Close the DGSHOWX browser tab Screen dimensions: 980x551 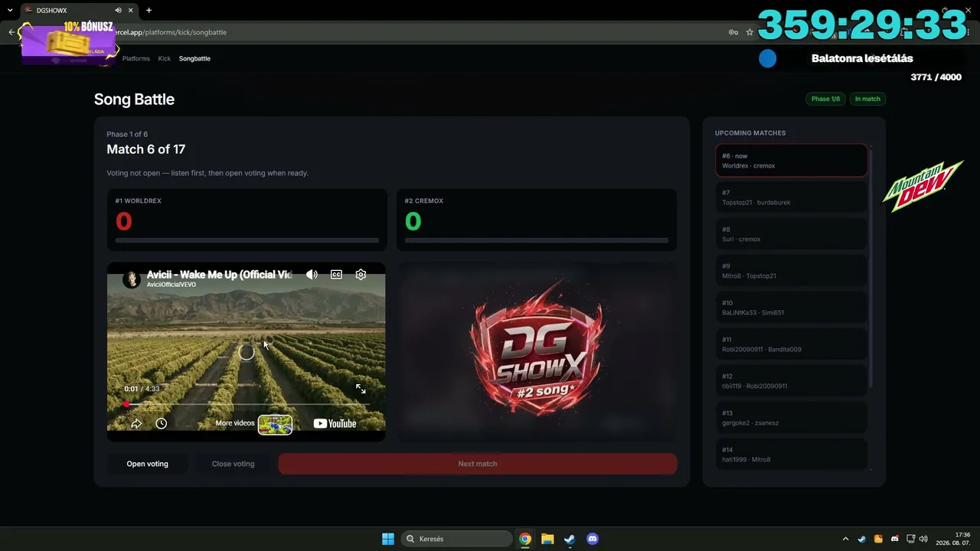tap(132, 10)
